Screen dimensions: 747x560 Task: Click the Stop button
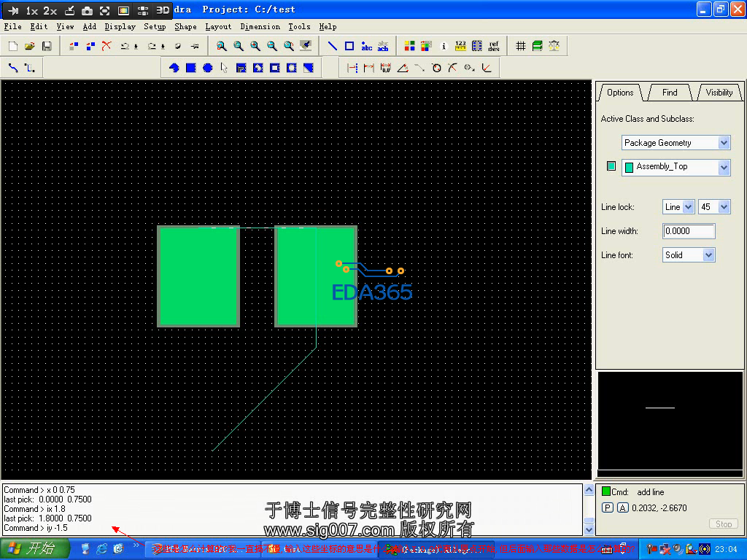(x=723, y=524)
